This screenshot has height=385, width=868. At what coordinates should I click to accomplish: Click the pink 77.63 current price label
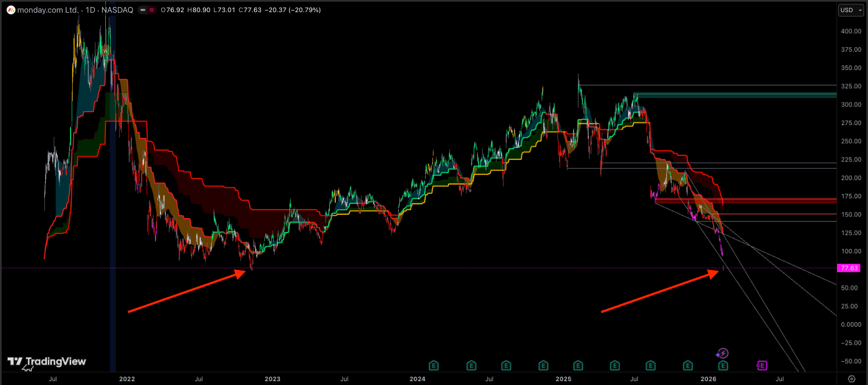pyautogui.click(x=849, y=268)
